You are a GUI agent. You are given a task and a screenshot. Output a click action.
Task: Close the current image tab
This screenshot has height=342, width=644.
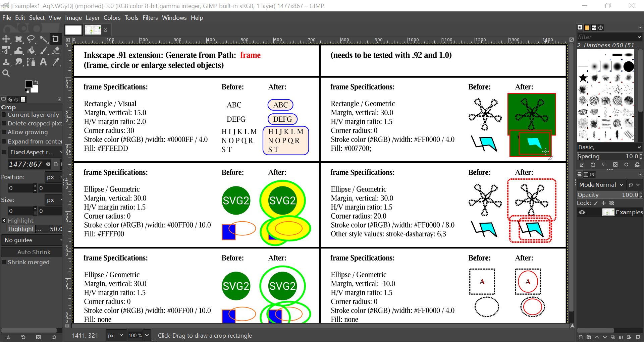click(x=106, y=30)
